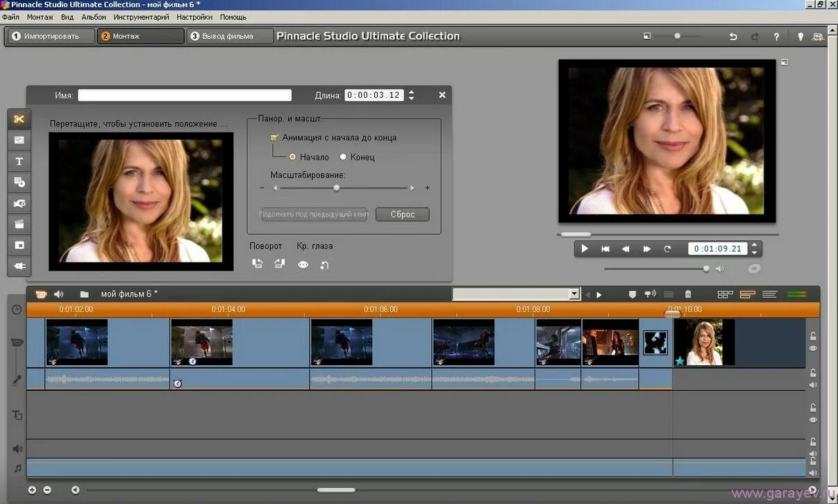The height and width of the screenshot is (504, 838).
Task: Click the rotate left icon under Поворот
Action: (258, 264)
